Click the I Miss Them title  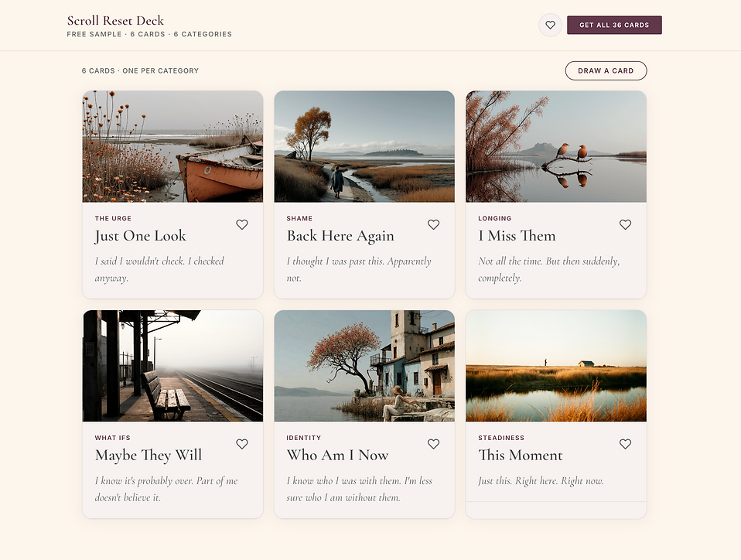tap(517, 236)
